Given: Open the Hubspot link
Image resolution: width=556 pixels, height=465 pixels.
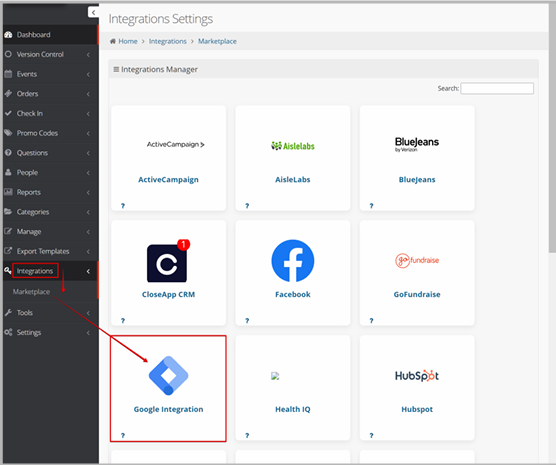Looking at the screenshot, I should click(417, 409).
